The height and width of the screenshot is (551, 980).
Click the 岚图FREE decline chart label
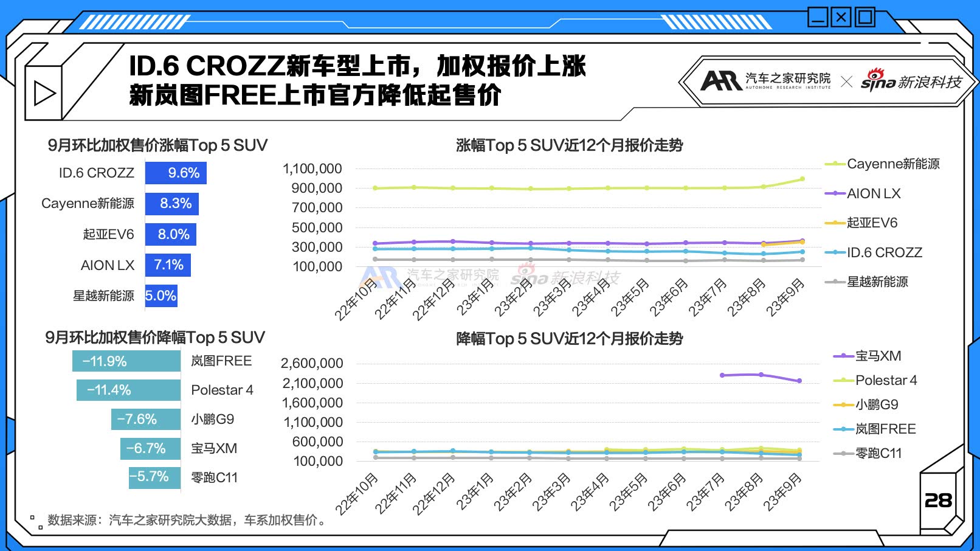[221, 361]
